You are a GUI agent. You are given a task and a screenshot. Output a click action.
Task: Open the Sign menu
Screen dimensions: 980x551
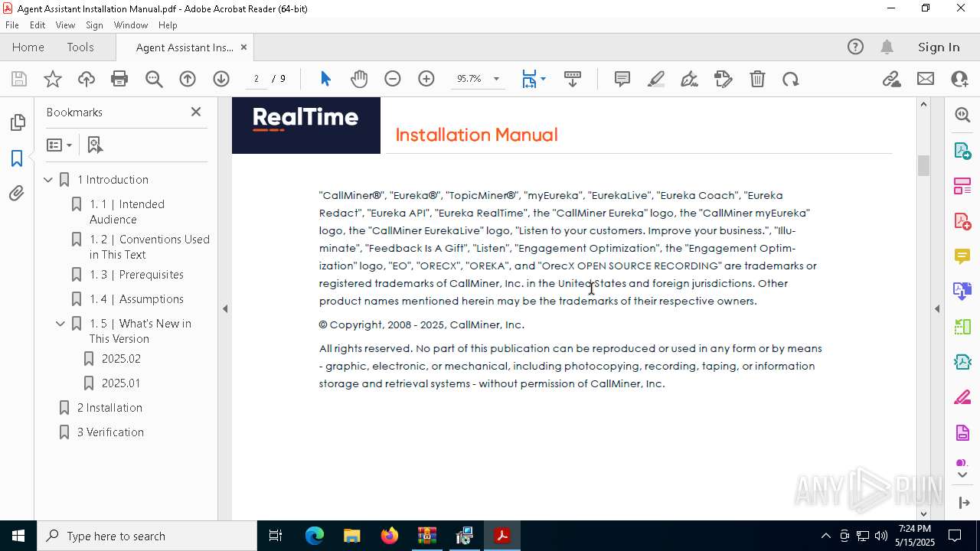tap(94, 24)
